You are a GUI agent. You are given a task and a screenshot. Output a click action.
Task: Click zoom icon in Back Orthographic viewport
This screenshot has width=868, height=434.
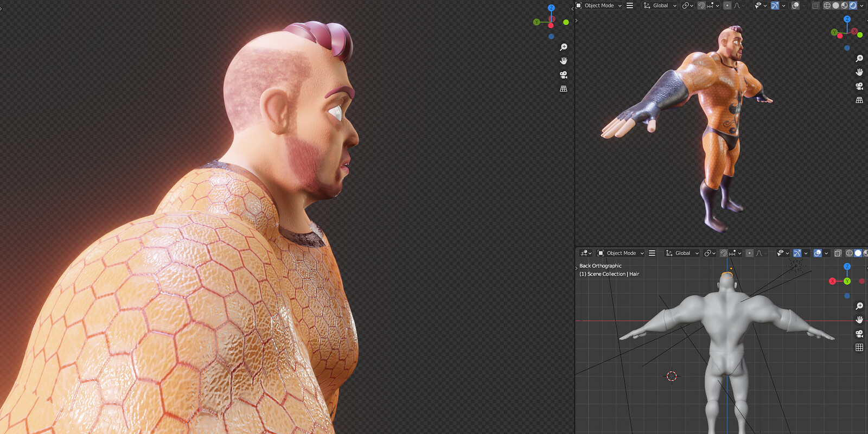point(859,306)
